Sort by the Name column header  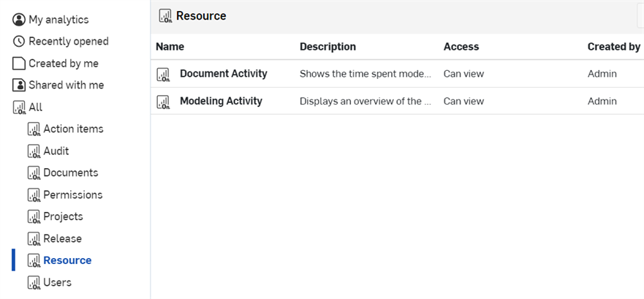[170, 47]
